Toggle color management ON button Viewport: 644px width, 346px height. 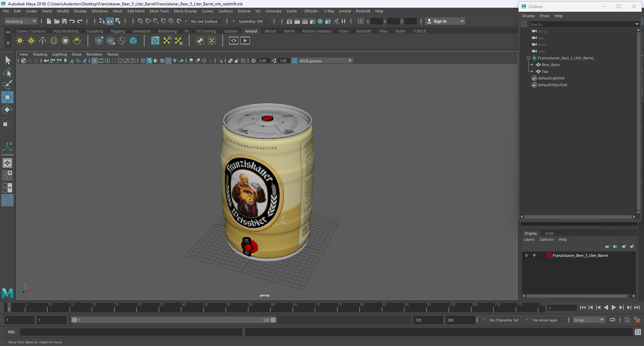pos(294,61)
